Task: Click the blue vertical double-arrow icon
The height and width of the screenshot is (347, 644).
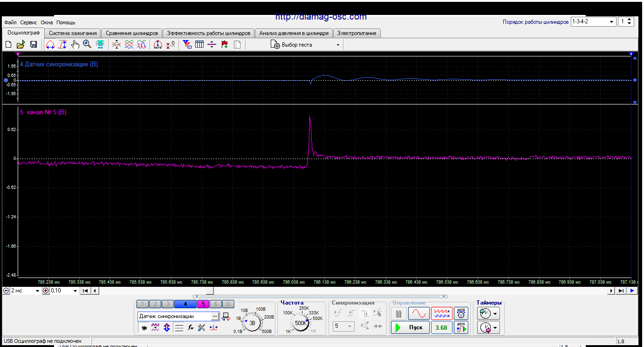Action: coord(167,328)
